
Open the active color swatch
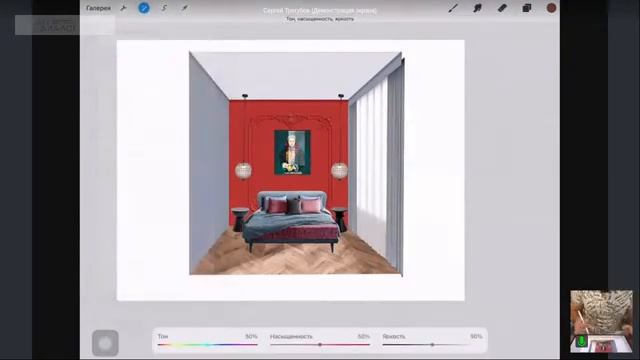click(551, 8)
